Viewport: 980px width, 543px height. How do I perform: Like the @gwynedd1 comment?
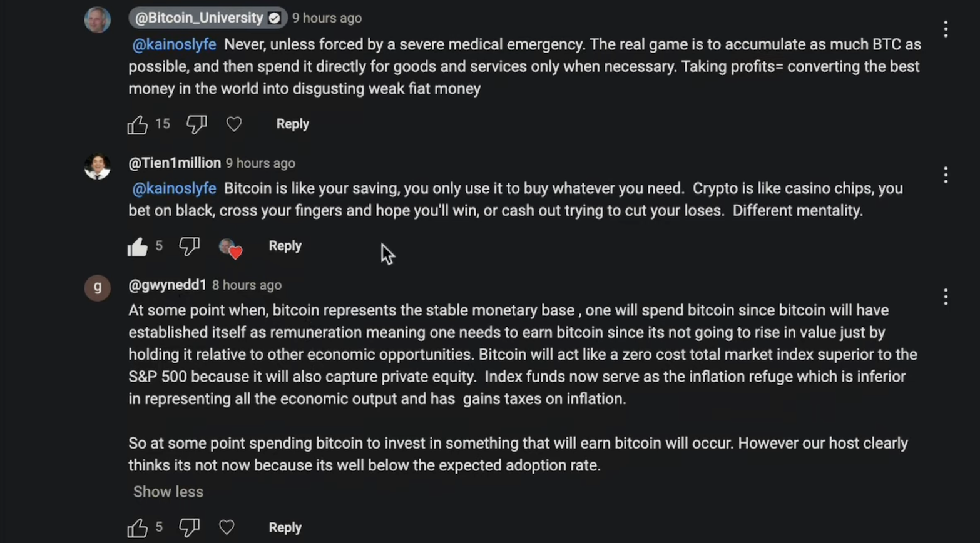pos(138,528)
